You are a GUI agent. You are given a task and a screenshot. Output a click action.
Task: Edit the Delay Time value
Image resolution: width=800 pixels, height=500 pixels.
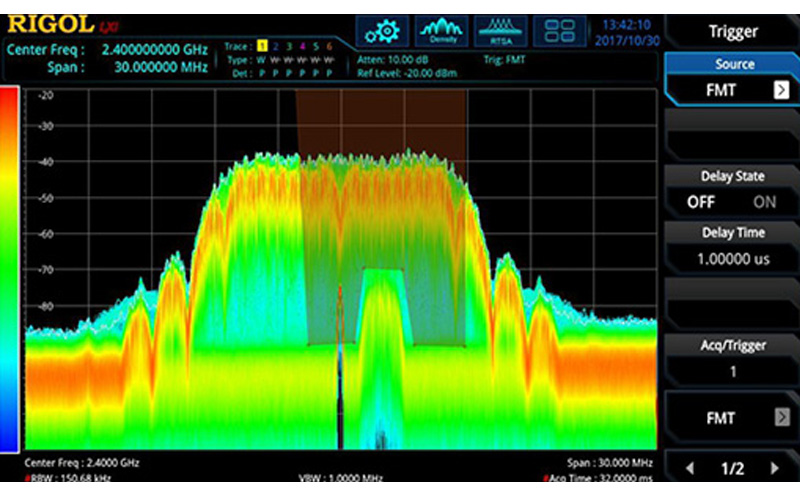tap(733, 259)
